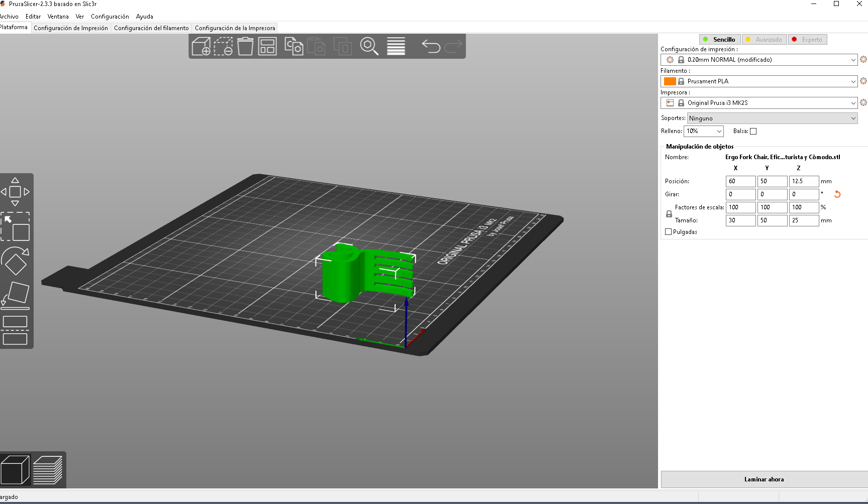Switch to Sencillo mode
This screenshot has height=504, width=868.
(720, 40)
